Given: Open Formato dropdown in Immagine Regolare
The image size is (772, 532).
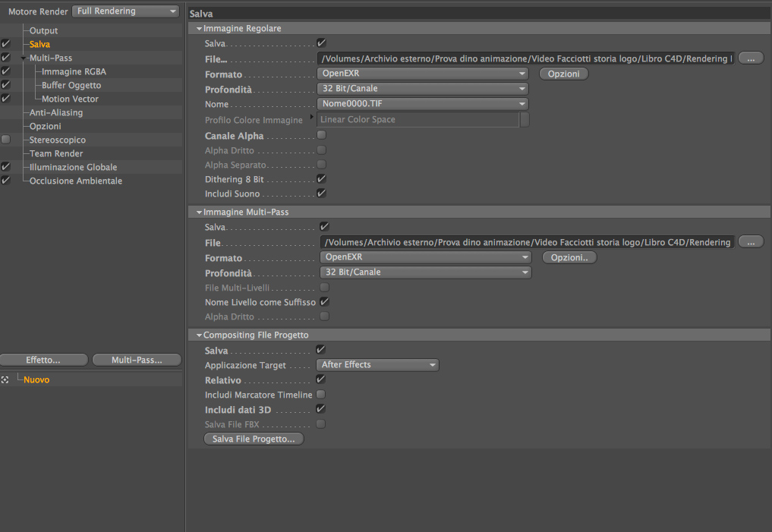Looking at the screenshot, I should [x=422, y=74].
